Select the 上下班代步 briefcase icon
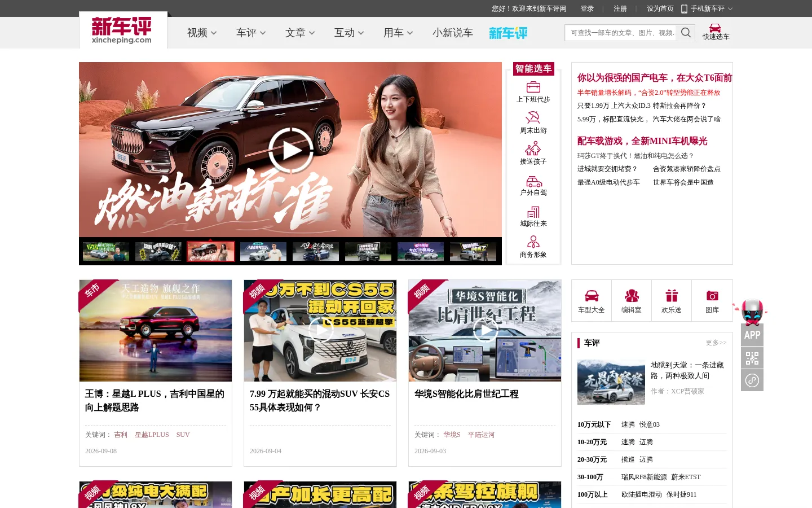 [x=533, y=87]
